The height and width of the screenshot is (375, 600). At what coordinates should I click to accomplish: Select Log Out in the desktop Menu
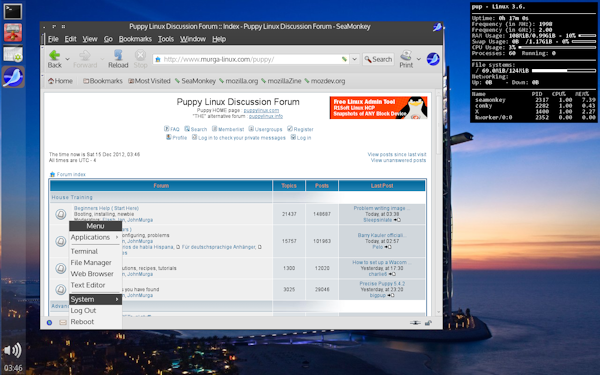click(95, 311)
